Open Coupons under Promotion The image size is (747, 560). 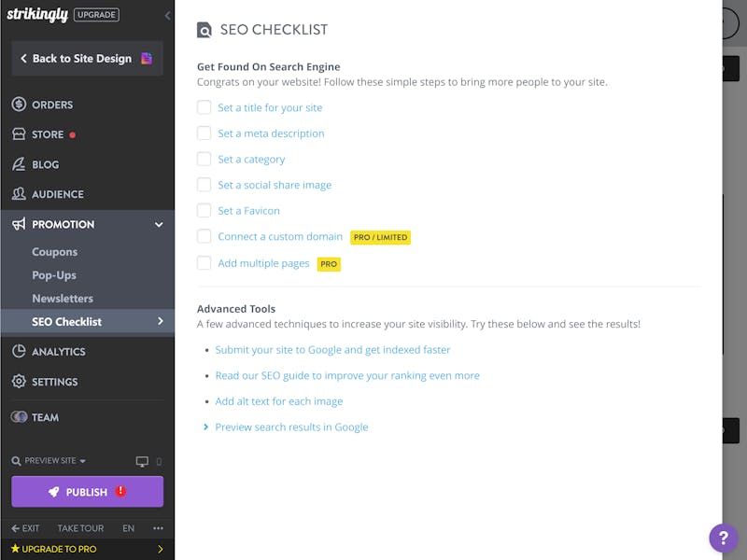tap(55, 252)
